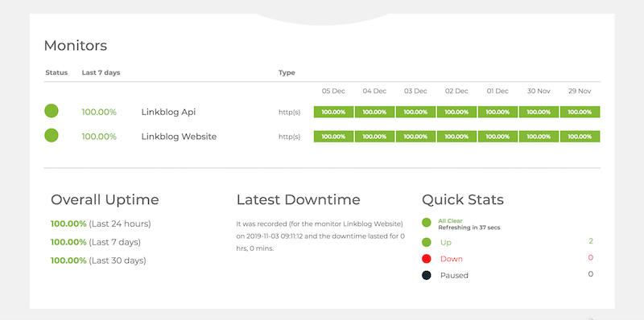
Task: Click the All Clear status label
Action: click(450, 221)
